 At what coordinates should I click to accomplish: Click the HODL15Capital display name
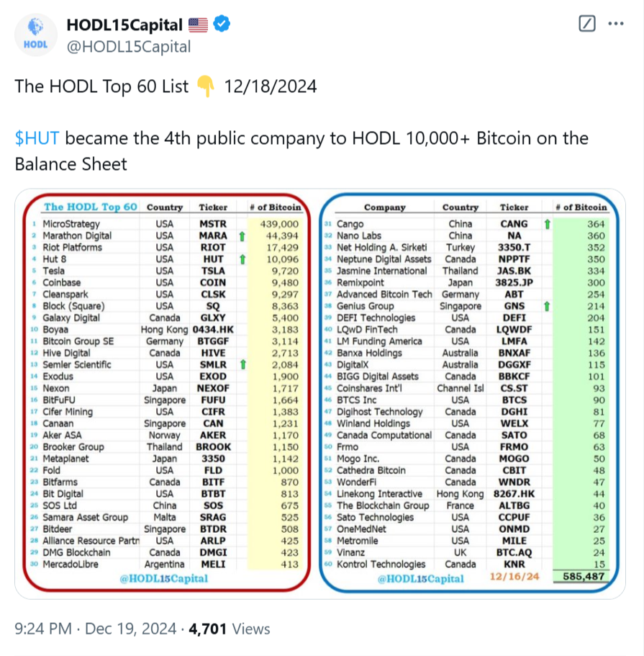point(124,24)
